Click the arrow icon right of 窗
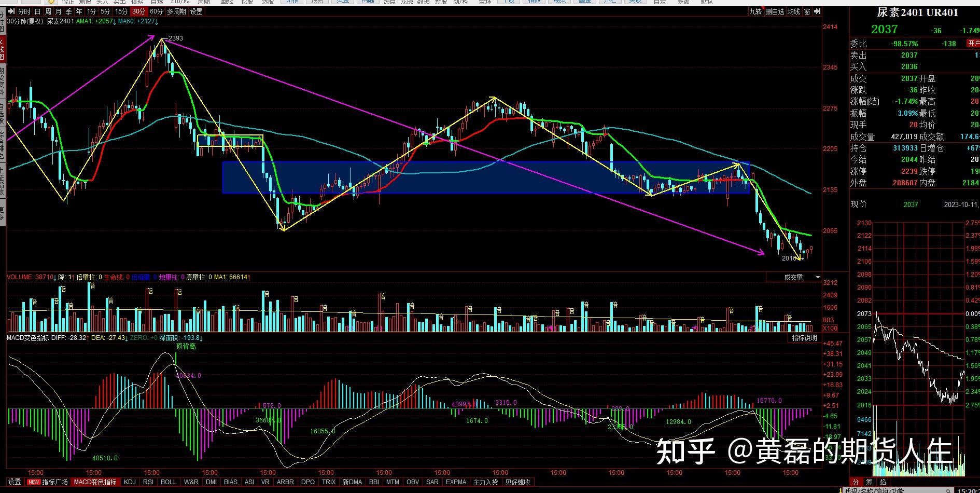Screen dimensions: 980x493 click(817, 11)
